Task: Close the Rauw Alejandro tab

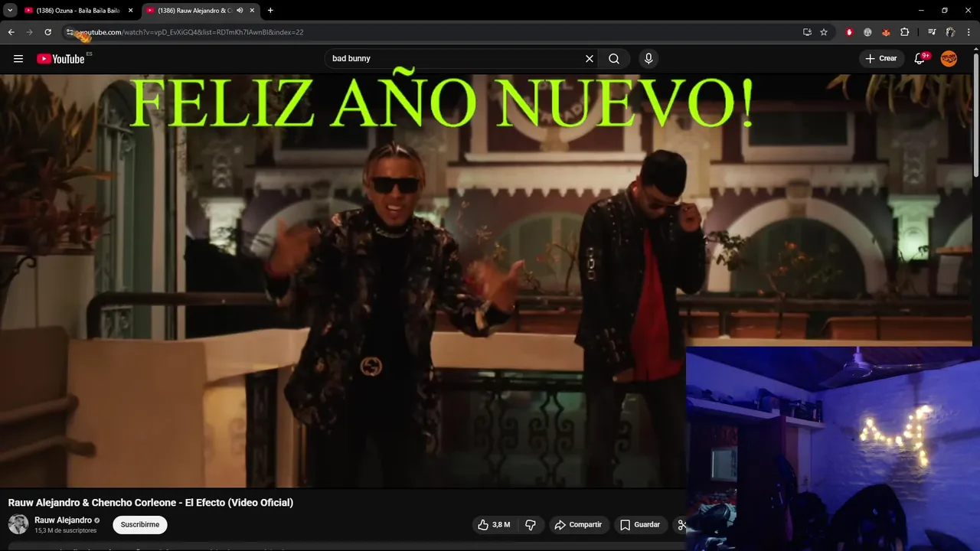Action: tap(252, 11)
